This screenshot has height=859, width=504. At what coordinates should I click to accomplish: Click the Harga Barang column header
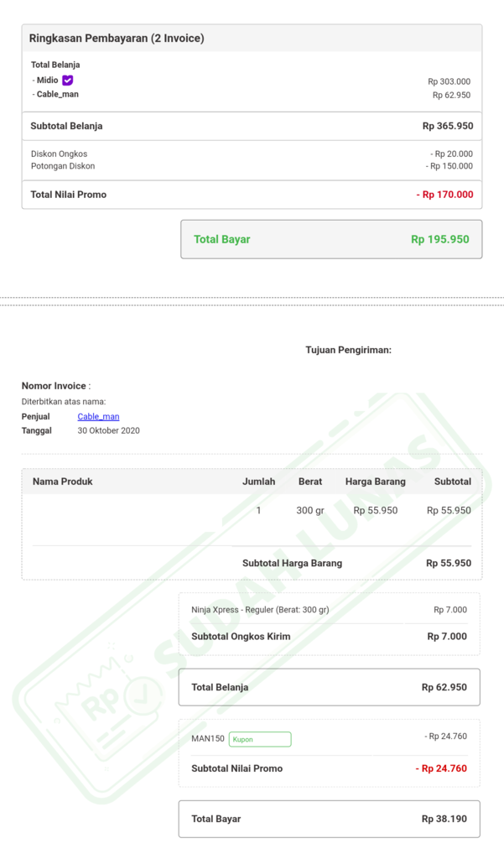click(x=375, y=482)
